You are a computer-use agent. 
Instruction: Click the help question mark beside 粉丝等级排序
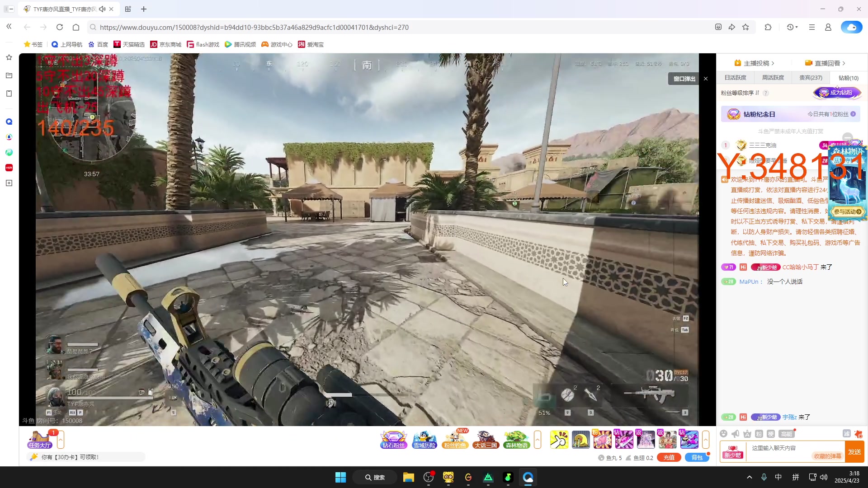tap(766, 93)
